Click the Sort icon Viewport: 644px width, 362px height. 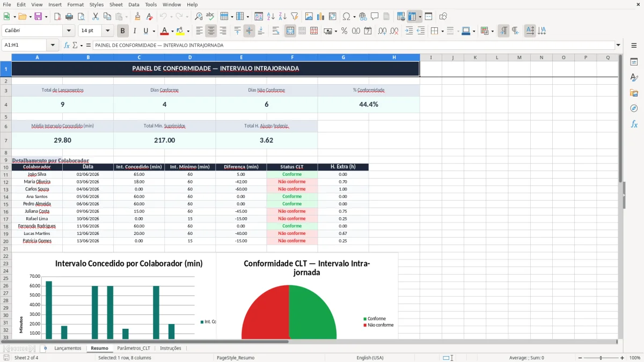click(x=259, y=17)
